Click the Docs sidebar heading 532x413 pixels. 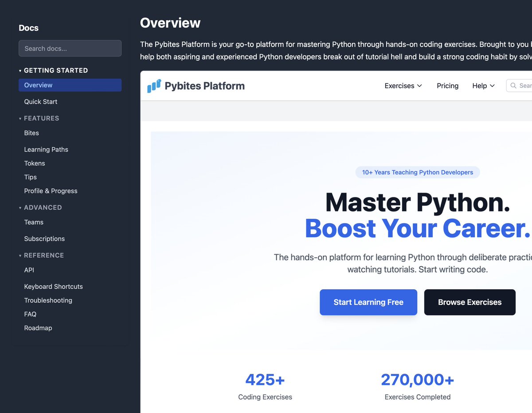28,28
